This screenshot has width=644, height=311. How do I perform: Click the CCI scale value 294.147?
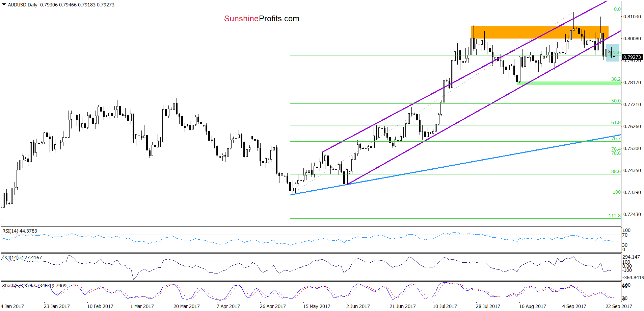[x=631, y=257]
